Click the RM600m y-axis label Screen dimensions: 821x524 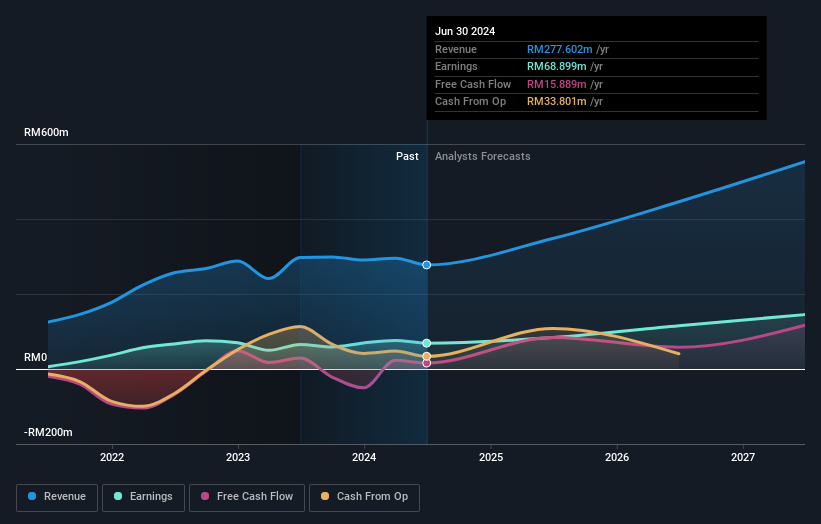[46, 132]
